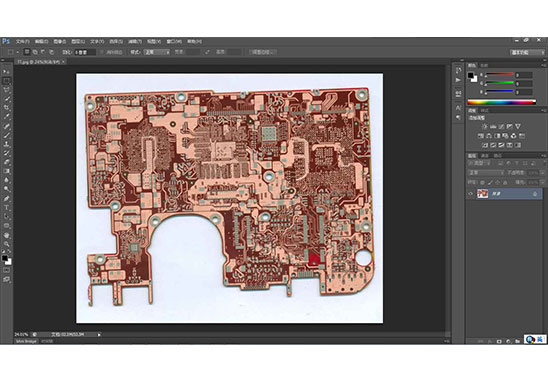The image size is (548, 382).
Task: Add a Levels adjustment
Action: point(493,127)
